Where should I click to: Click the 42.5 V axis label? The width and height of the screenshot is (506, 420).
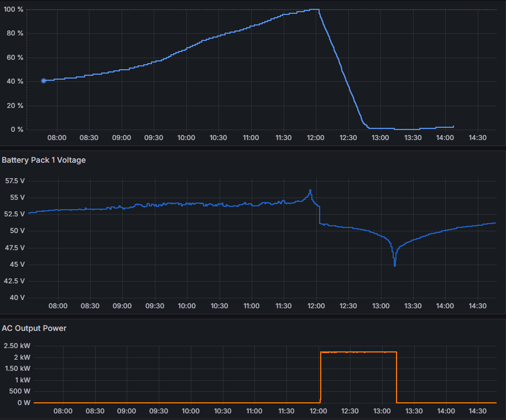point(14,281)
